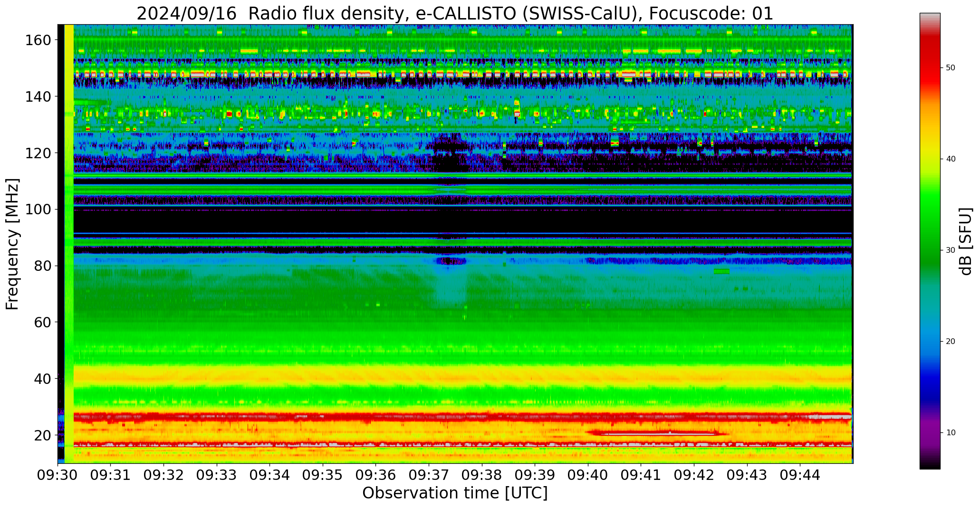The width and height of the screenshot is (980, 507).
Task: Click the 09:31 time tick label
Action: 111,475
